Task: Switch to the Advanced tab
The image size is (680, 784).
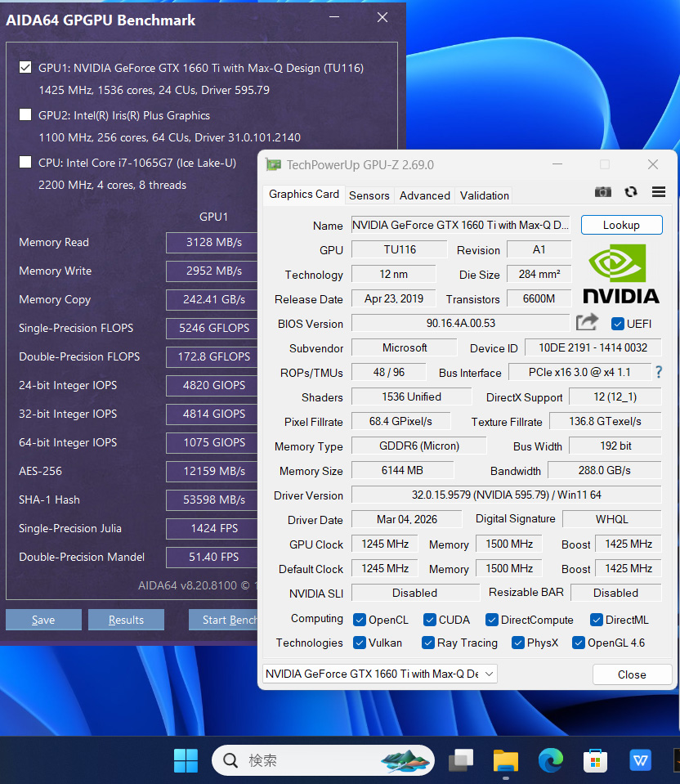Action: pyautogui.click(x=424, y=195)
